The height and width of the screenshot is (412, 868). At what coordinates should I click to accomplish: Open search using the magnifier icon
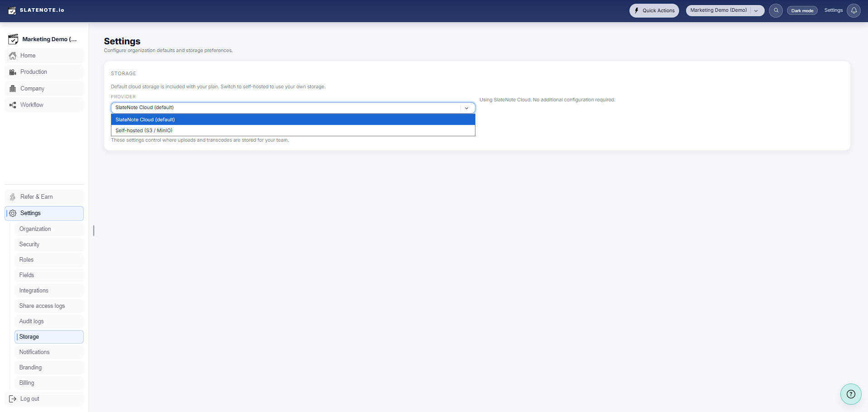coord(775,10)
